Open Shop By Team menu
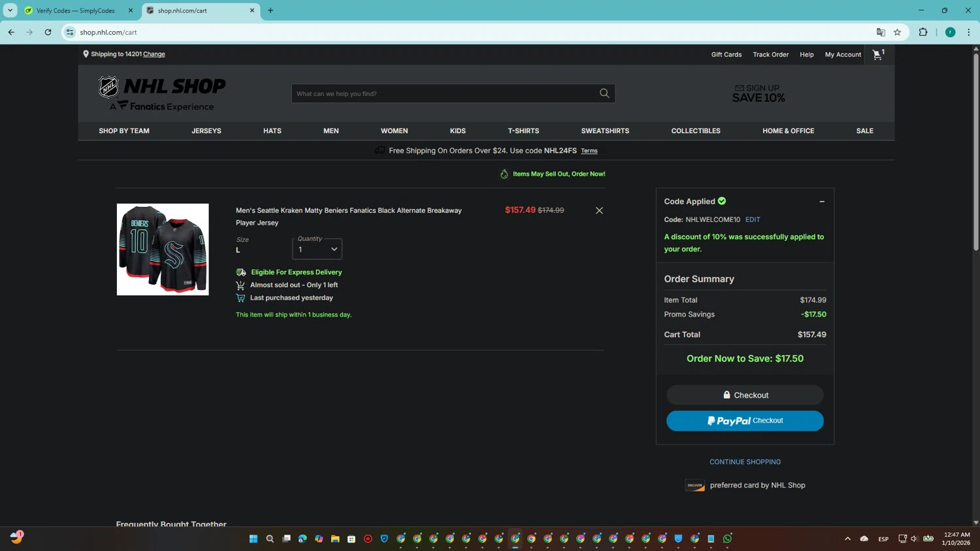The image size is (980, 551). click(x=124, y=131)
